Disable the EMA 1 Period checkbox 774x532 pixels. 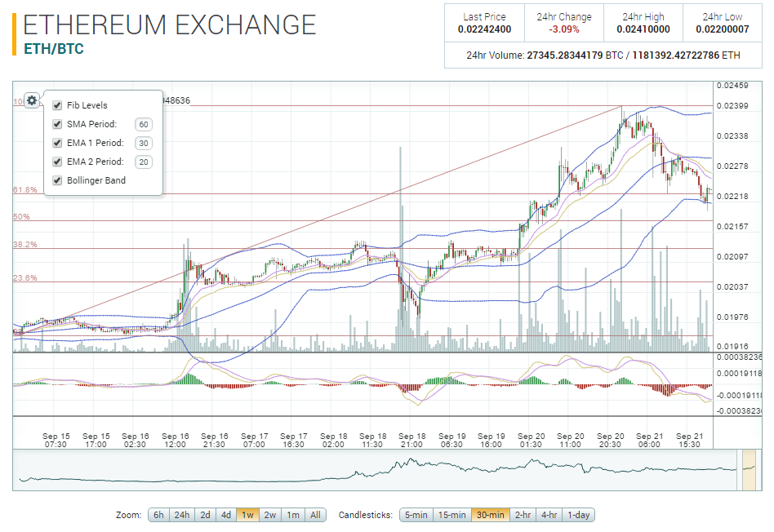[x=57, y=143]
